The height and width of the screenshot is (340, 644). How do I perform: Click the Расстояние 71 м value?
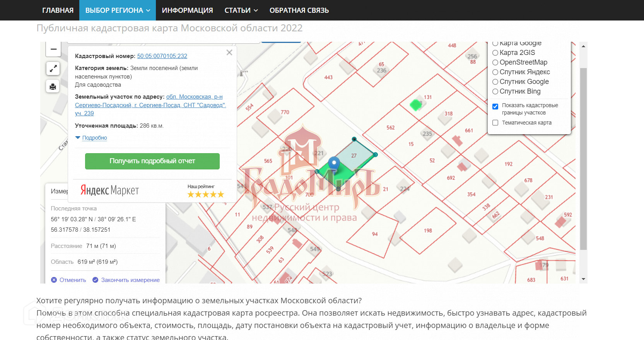tap(101, 246)
